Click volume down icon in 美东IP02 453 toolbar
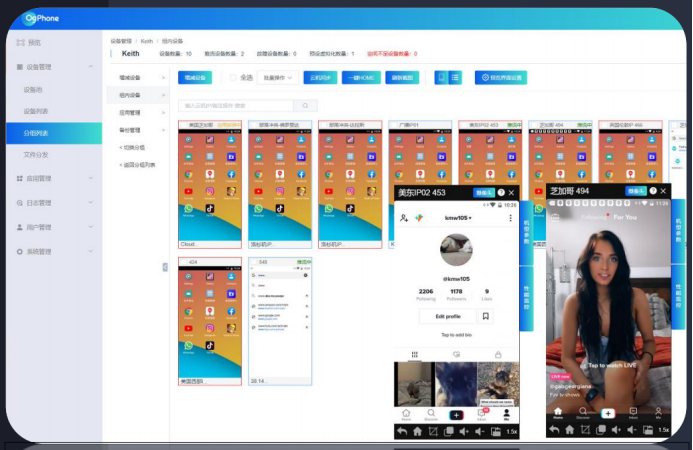This screenshot has width=693, height=450. (480, 431)
